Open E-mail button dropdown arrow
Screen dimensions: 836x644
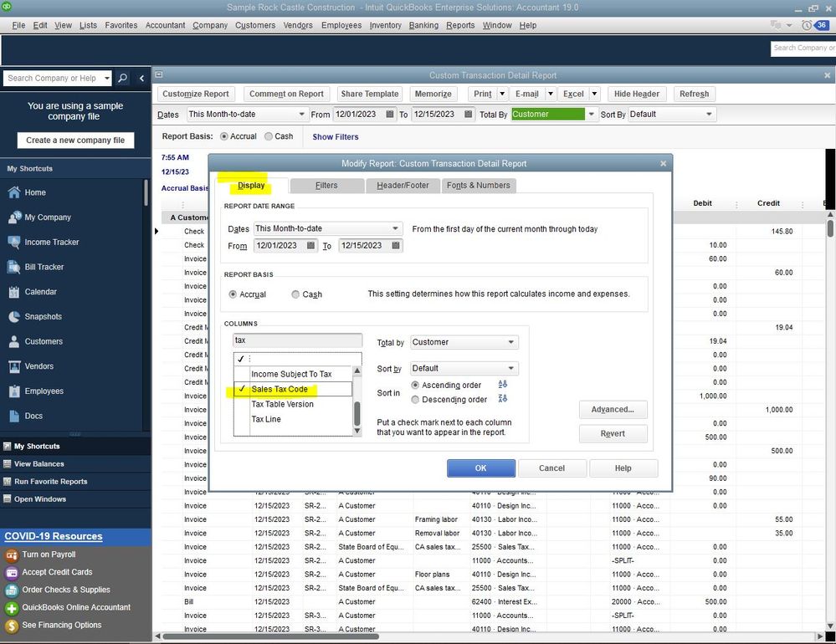pos(551,94)
